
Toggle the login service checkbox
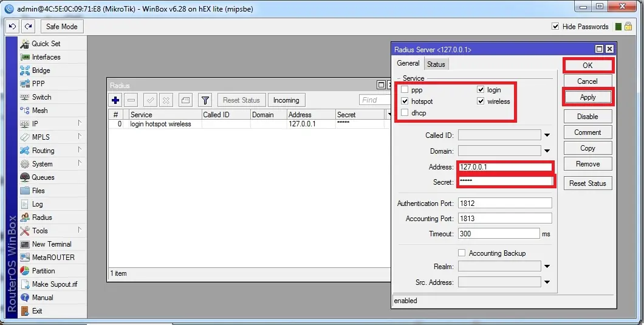coord(481,89)
